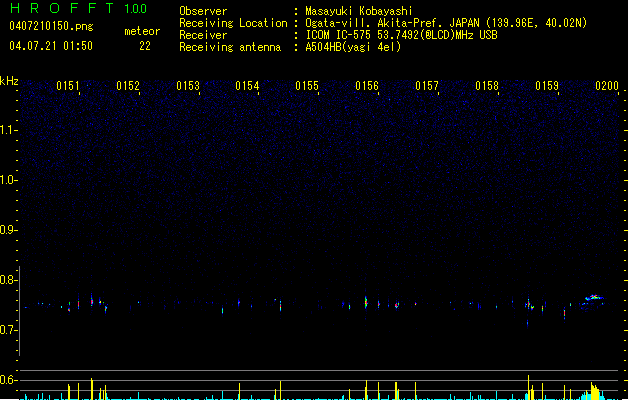Screen dimensions: 629x400
Task: Click the long meteor echo just before 0200
Action: point(595,298)
